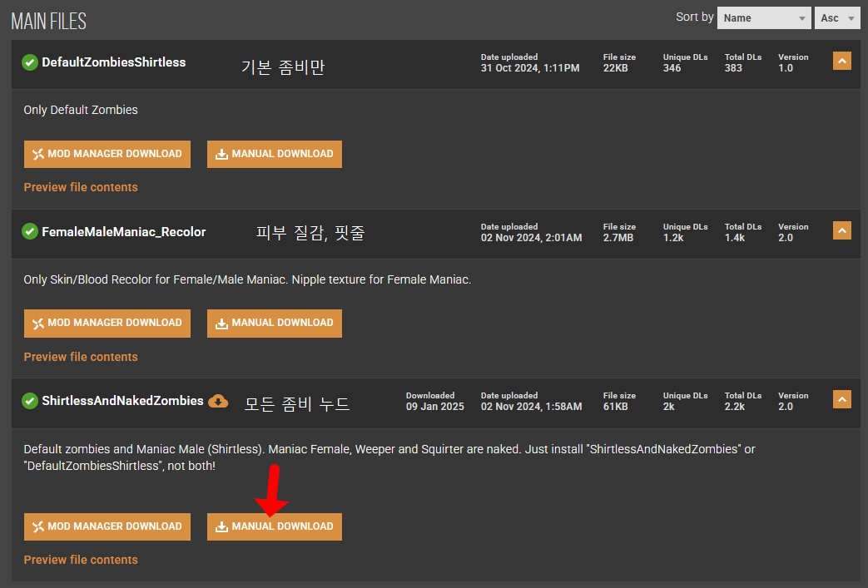Open the Asc sort order dropdown
The width and height of the screenshot is (868, 588).
[837, 17]
